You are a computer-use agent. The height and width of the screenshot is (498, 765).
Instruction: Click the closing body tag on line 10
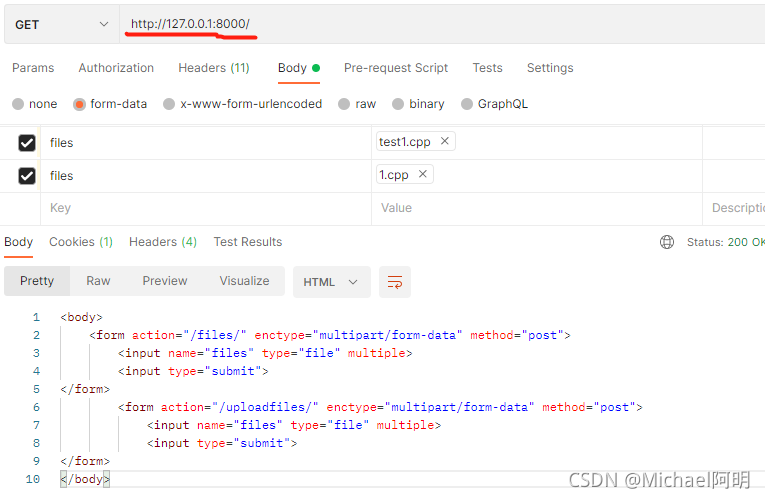(85, 479)
